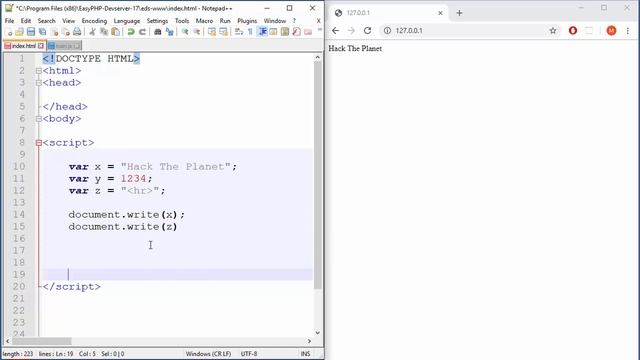Screen dimensions: 640x360
Task: Click the Cut scissors icon
Action: (92, 32)
